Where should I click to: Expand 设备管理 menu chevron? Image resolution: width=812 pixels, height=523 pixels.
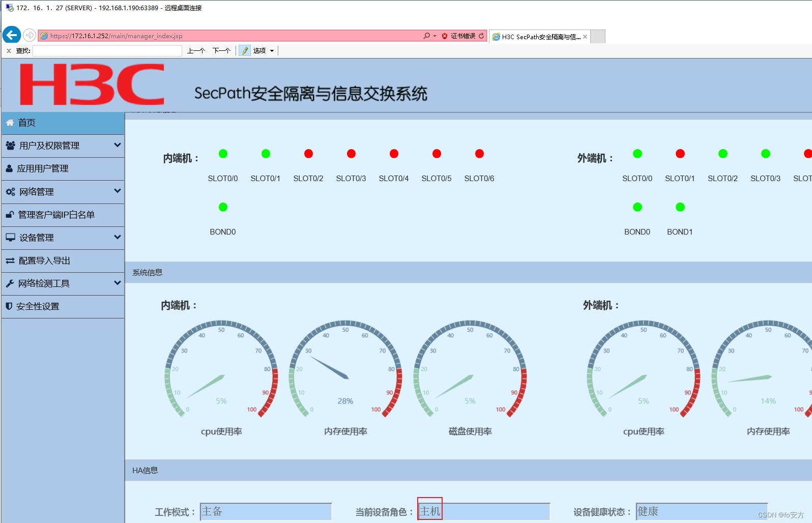click(118, 237)
